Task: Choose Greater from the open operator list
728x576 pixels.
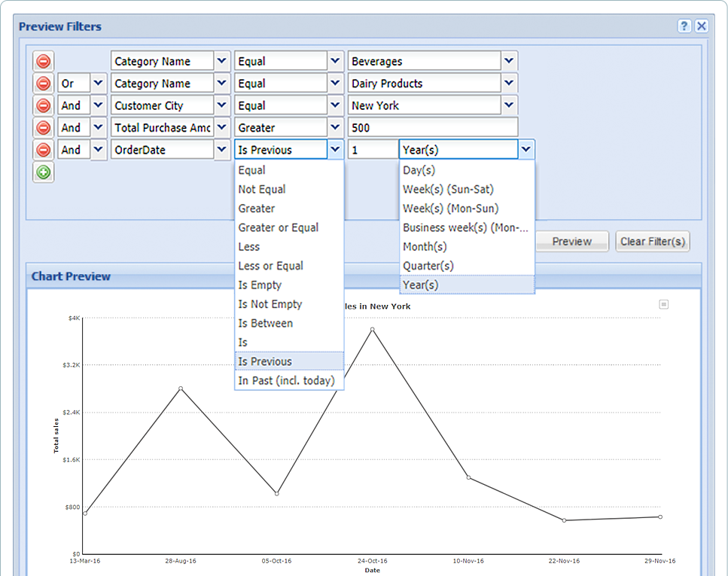Action: (289, 209)
